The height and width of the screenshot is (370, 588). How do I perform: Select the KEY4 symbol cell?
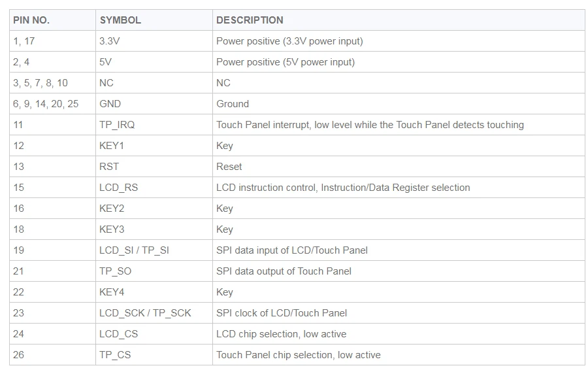154,292
